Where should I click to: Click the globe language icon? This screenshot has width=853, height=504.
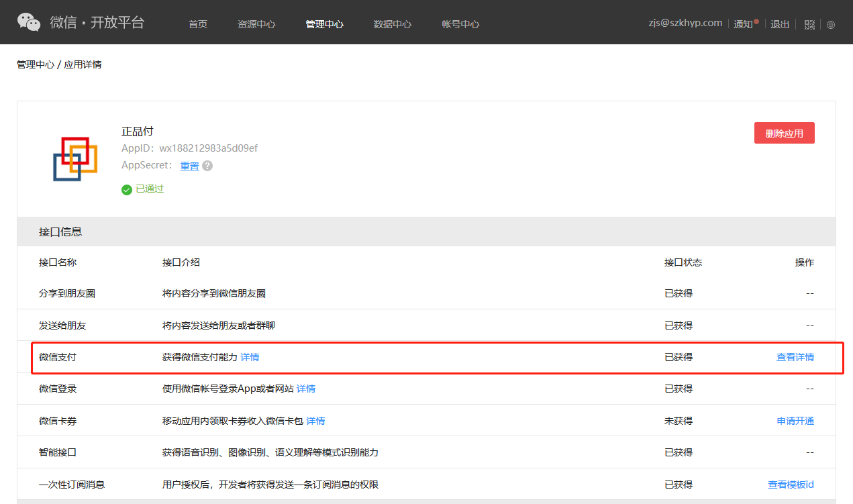tap(831, 24)
